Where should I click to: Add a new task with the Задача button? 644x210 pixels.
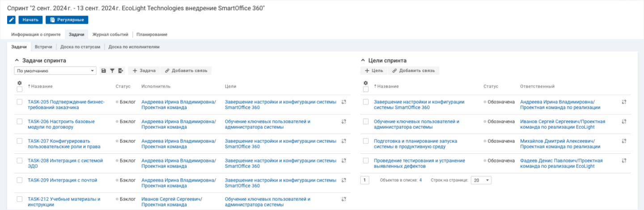[x=144, y=71]
